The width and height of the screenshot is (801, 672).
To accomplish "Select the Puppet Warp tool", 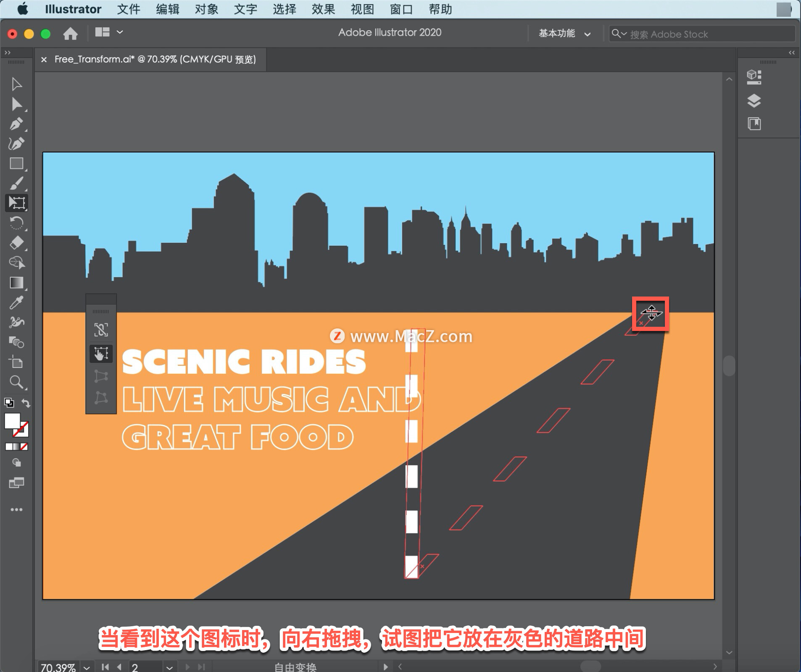I will [x=16, y=322].
